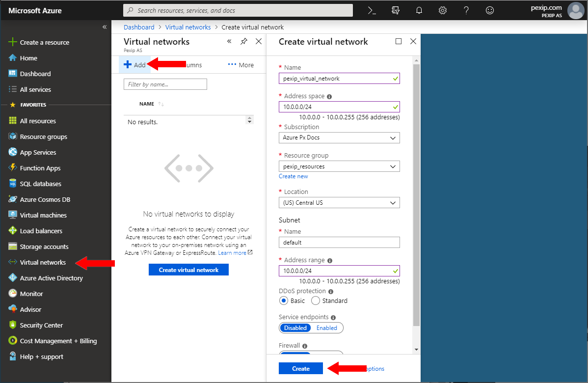Open the notifications bell
The height and width of the screenshot is (383, 588).
tap(419, 10)
